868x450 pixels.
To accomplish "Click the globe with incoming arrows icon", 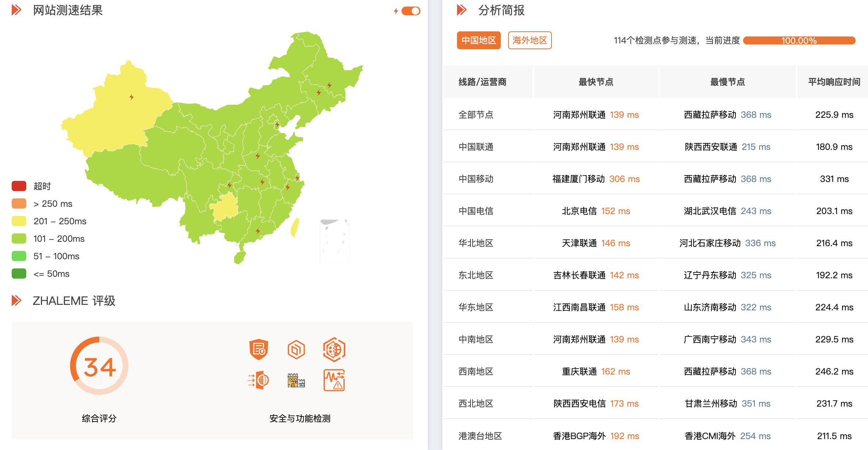I will coord(259,380).
